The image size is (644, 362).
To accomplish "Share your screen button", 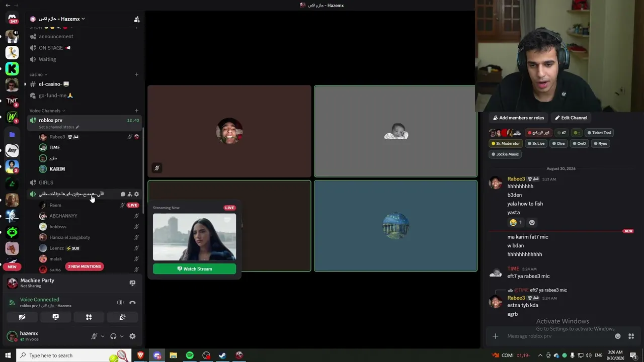I will pyautogui.click(x=55, y=317).
